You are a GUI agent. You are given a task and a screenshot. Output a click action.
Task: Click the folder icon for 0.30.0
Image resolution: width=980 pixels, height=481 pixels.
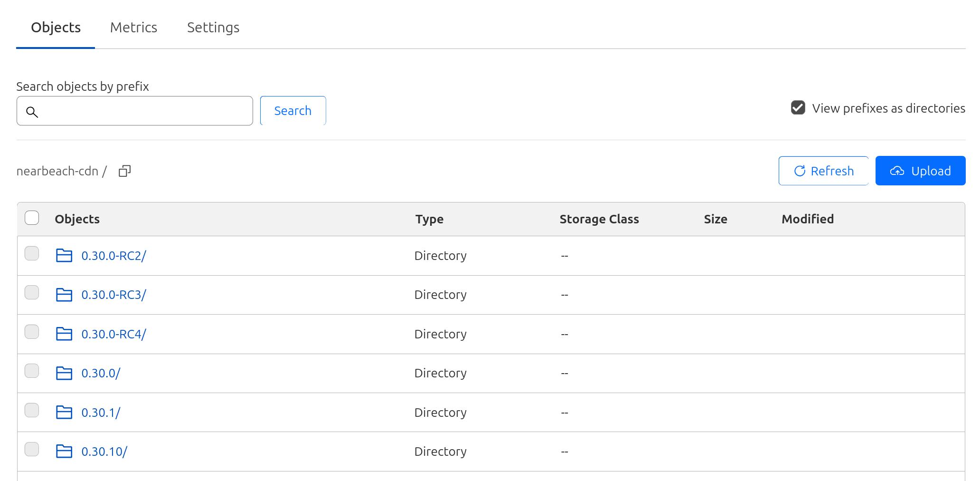click(x=64, y=373)
